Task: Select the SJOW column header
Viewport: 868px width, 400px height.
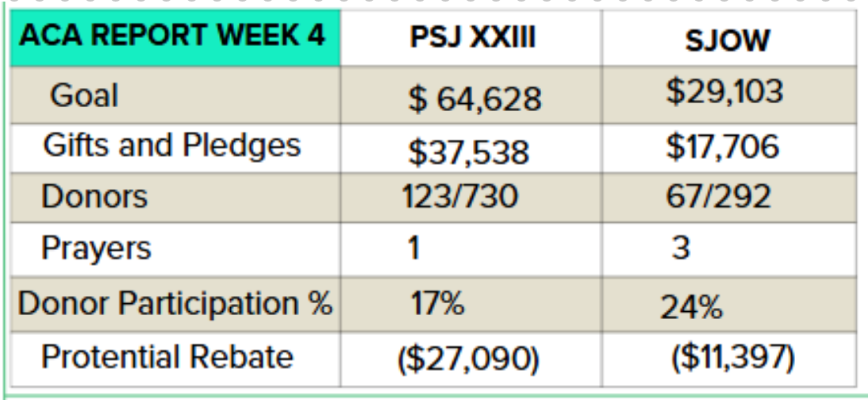Action: 729,38
